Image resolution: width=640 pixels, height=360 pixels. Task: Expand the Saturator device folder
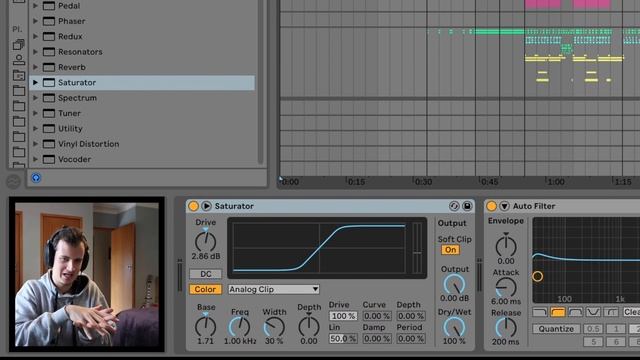(x=36, y=82)
